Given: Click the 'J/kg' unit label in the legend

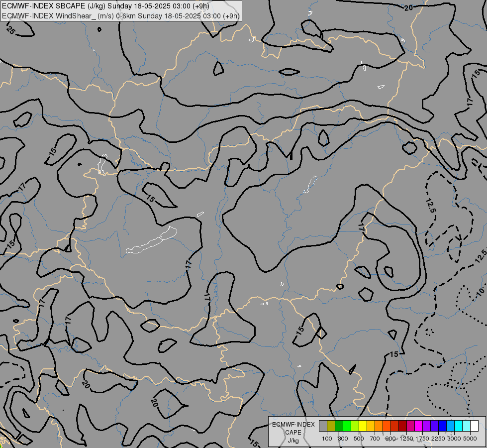Looking at the screenshot, I should coord(293,441).
